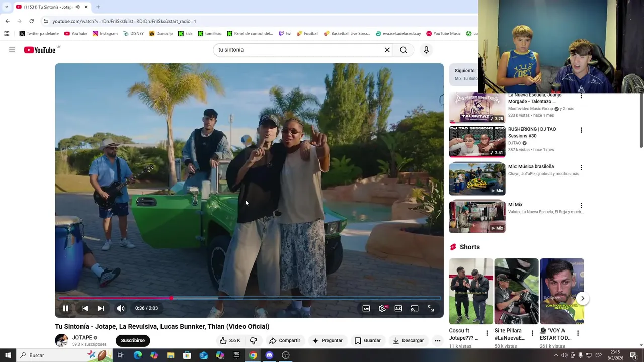
Task: Go to YouTube home via logo
Action: coord(40,50)
